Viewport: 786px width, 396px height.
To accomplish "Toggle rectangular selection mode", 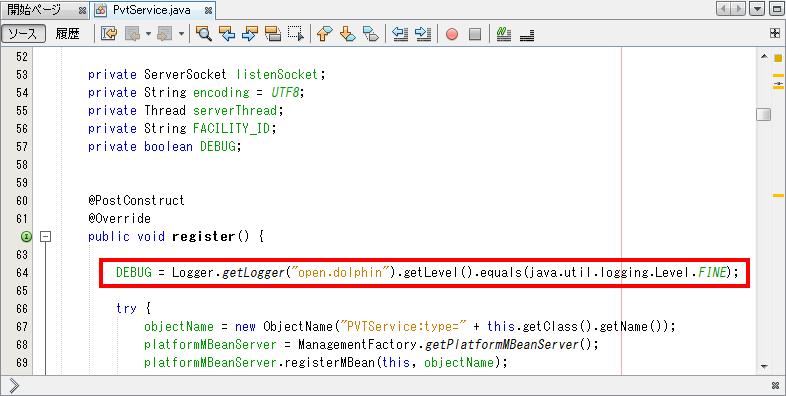I will tap(296, 34).
